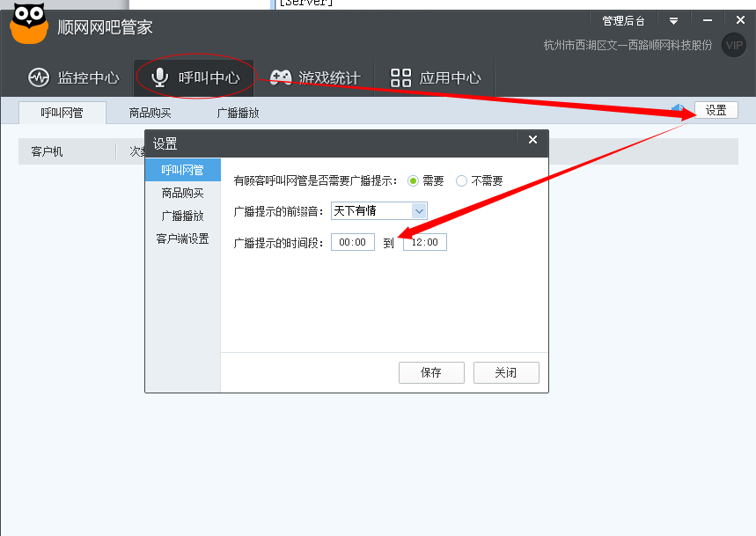Open the title bar dropdown arrow menu
Screen dimensions: 756x536
point(673,20)
